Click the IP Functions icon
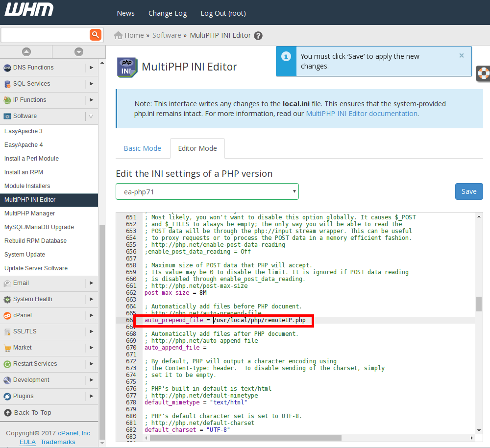The height and width of the screenshot is (448, 490). click(7, 100)
